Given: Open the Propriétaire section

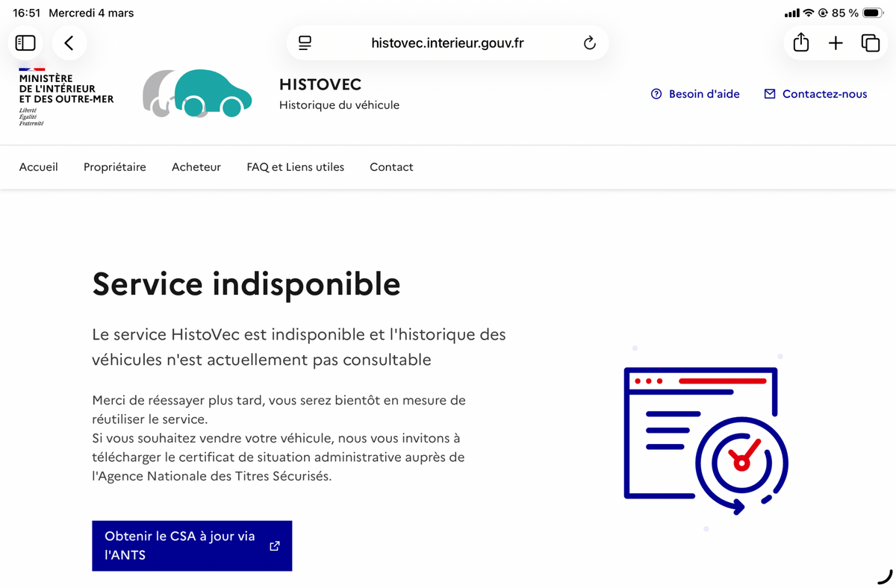Looking at the screenshot, I should point(115,167).
